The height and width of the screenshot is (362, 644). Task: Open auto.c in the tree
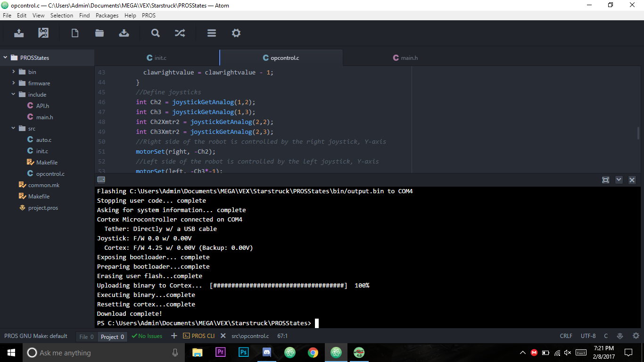click(x=44, y=140)
